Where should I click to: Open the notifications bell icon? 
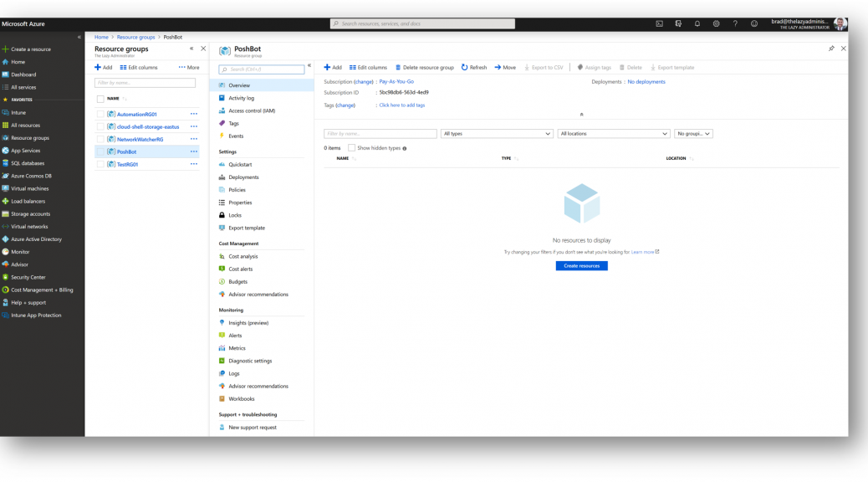pyautogui.click(x=697, y=23)
